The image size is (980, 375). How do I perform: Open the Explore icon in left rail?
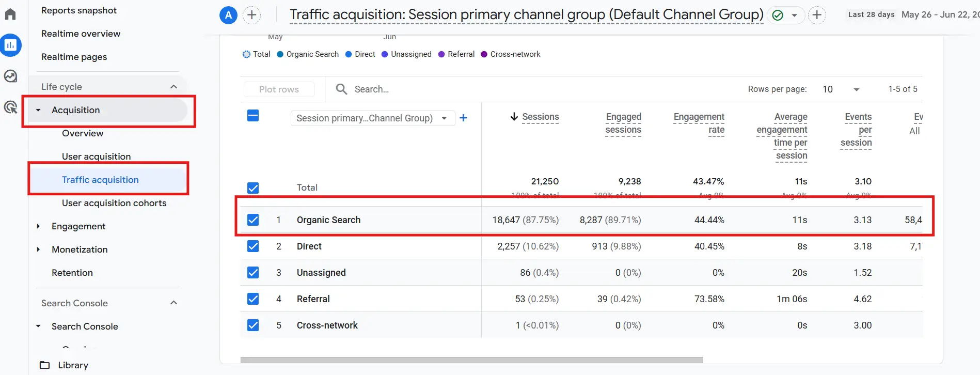[10, 76]
